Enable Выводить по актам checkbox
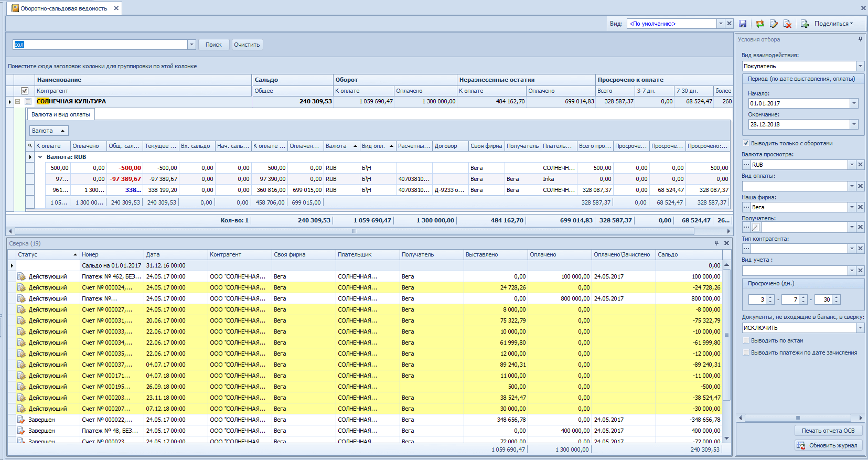The width and height of the screenshot is (868, 460). pos(746,340)
